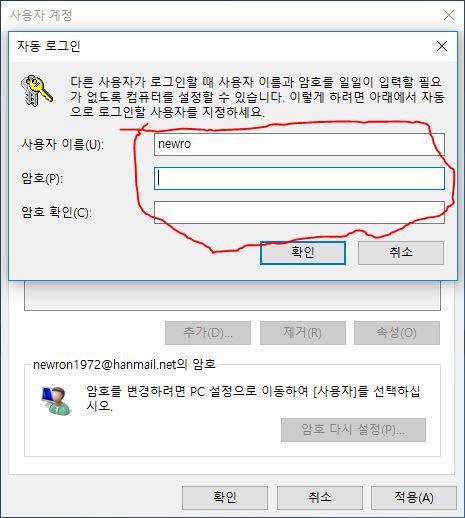Close the 사용자 계정 window

click(x=449, y=15)
